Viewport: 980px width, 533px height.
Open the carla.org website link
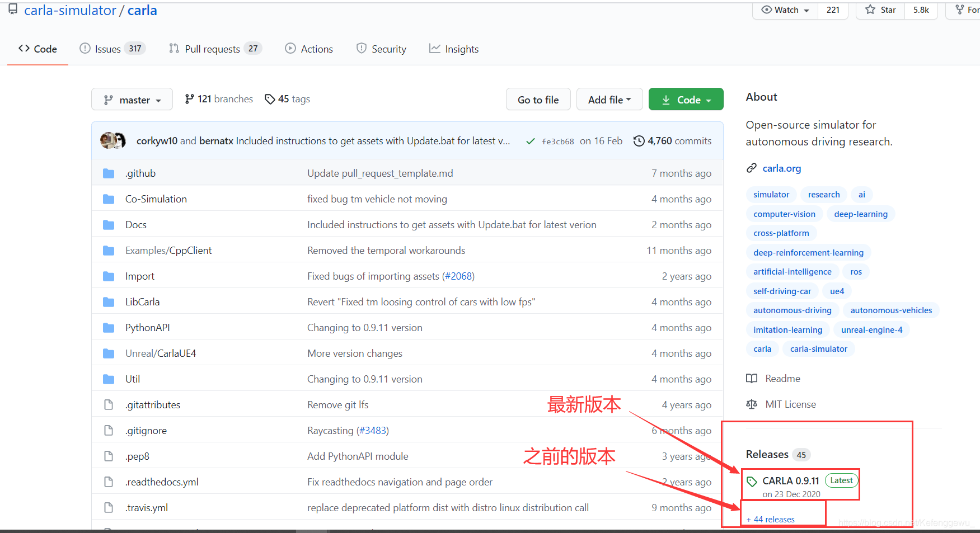[x=782, y=168]
